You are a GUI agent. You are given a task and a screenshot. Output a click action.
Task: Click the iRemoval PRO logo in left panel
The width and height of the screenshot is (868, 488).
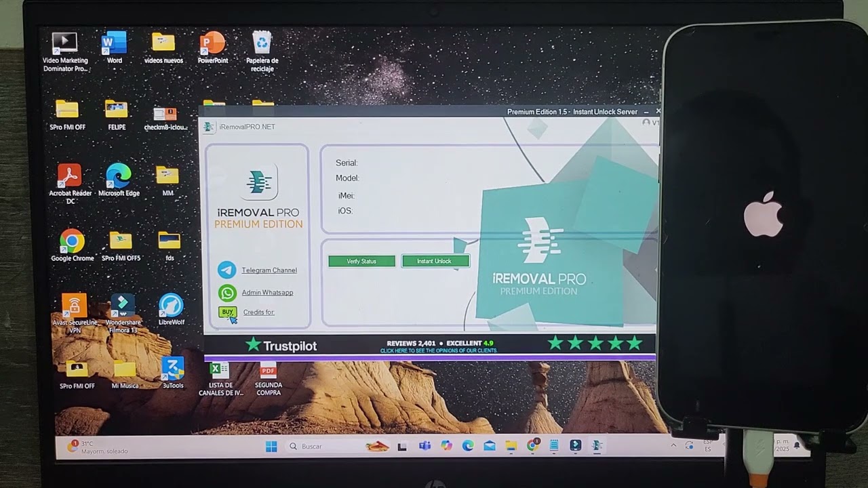258,182
